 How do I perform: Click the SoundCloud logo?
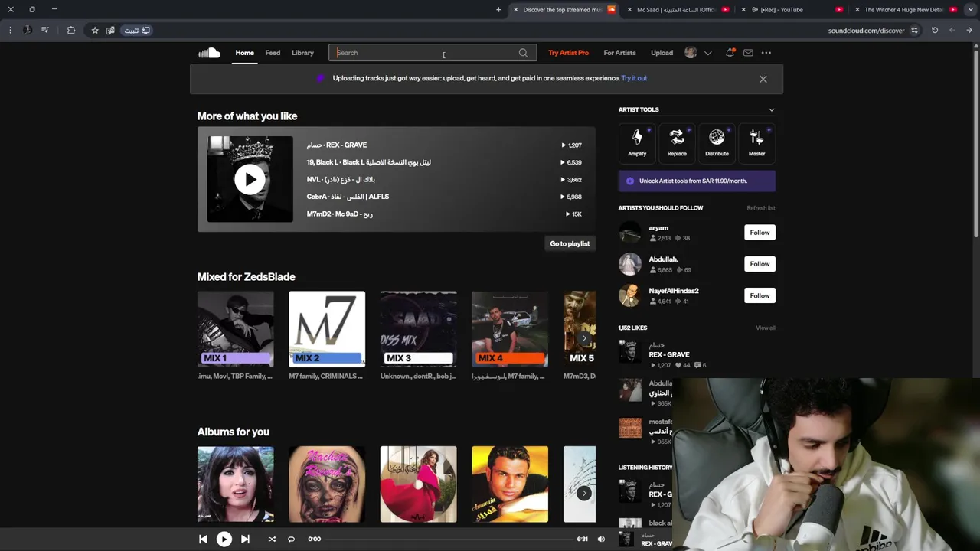208,53
